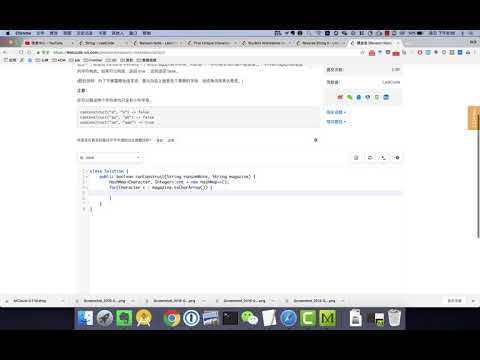Click the dark dot icon beside question line
This screenshot has height=360, width=480.
tap(316, 140)
